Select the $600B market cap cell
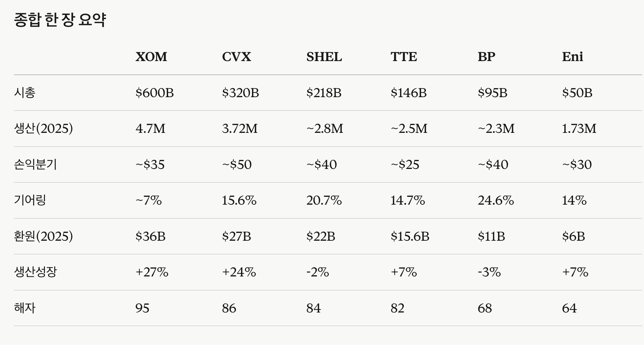 pos(155,93)
